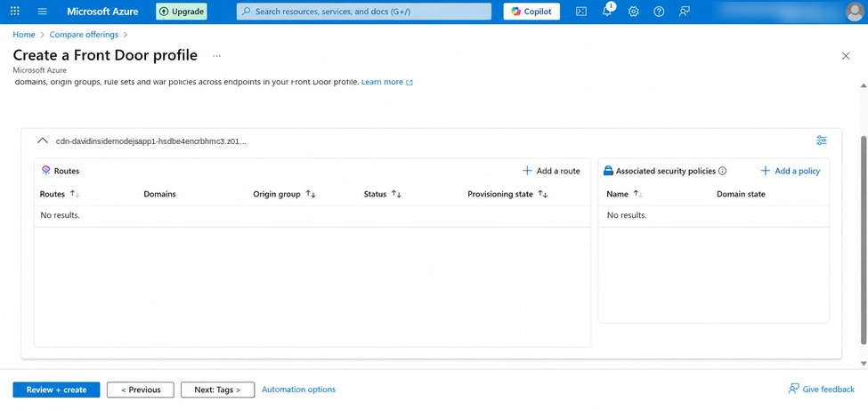868x410 pixels.
Task: Close the Create Front Door profile blade
Action: pos(846,55)
